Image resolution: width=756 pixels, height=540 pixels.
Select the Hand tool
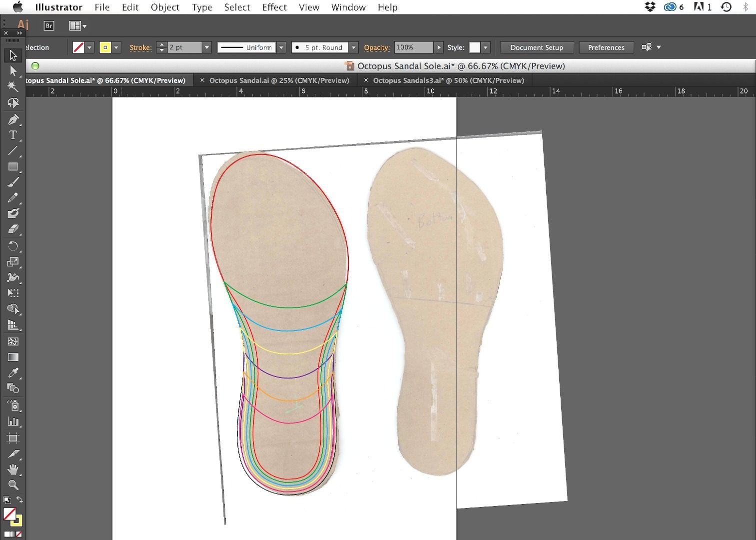(x=13, y=469)
